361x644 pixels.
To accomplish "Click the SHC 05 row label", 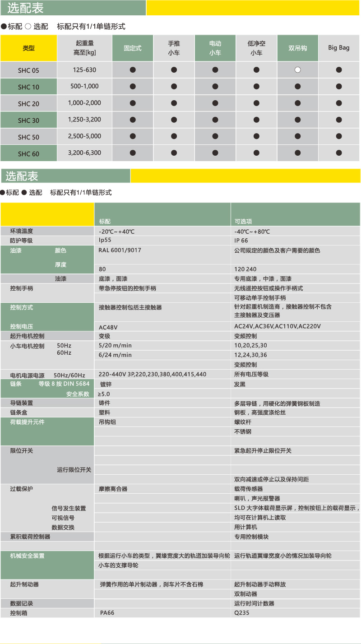I will 28,70.
